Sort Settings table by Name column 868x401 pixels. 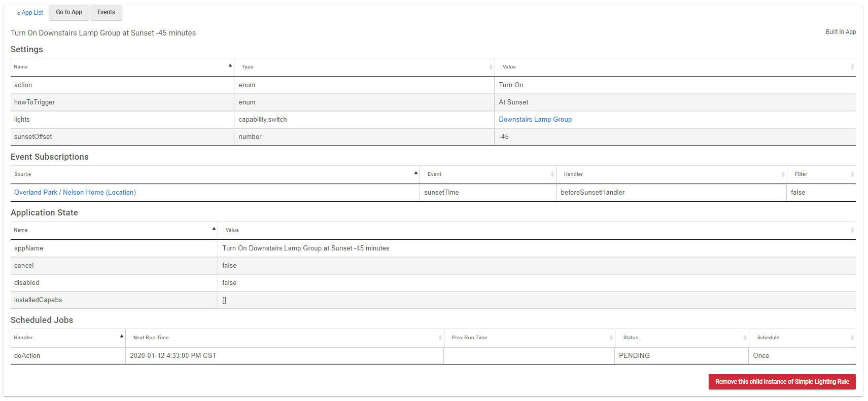122,67
